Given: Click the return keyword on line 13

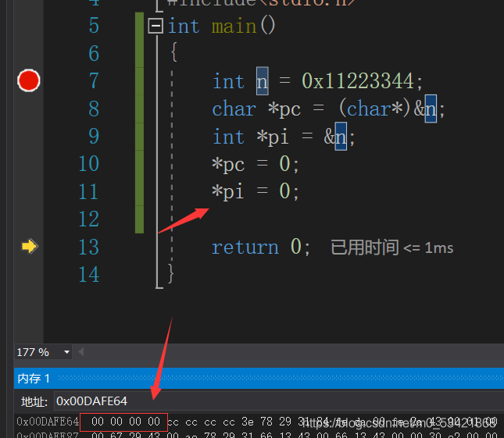Looking at the screenshot, I should tap(245, 247).
